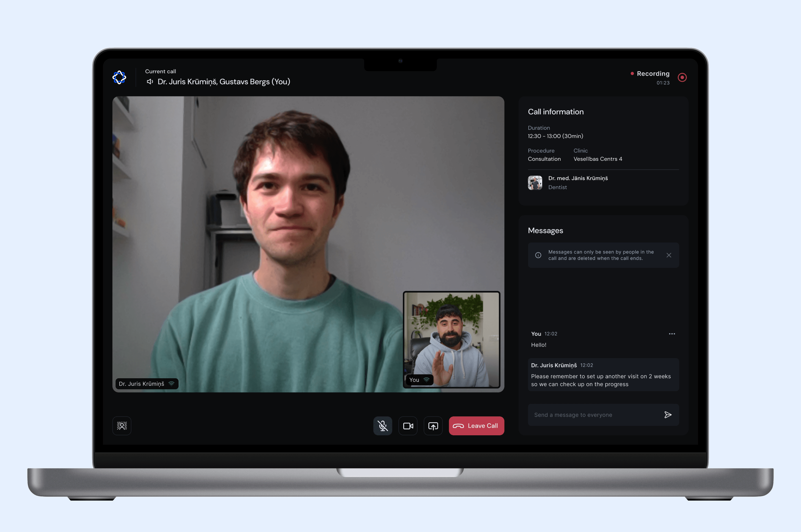Dismiss the messages privacy notice
The height and width of the screenshot is (532, 801).
point(669,255)
